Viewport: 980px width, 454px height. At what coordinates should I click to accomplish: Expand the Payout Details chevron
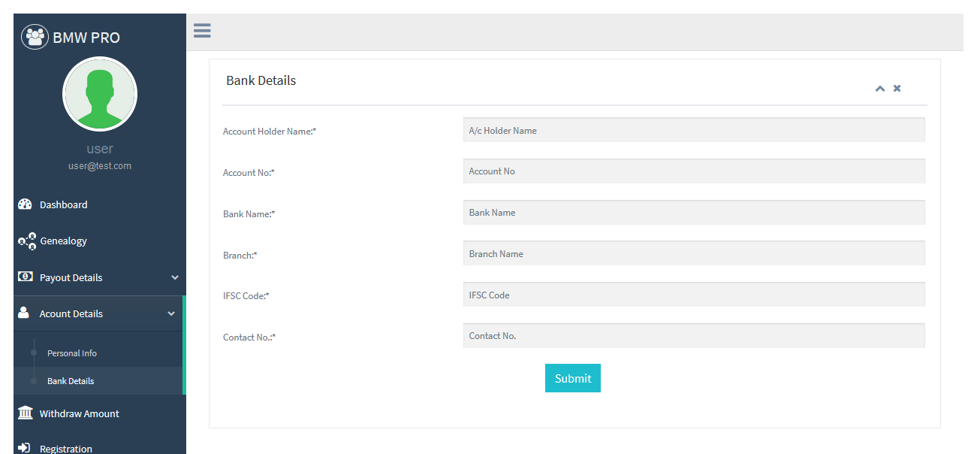(x=175, y=277)
